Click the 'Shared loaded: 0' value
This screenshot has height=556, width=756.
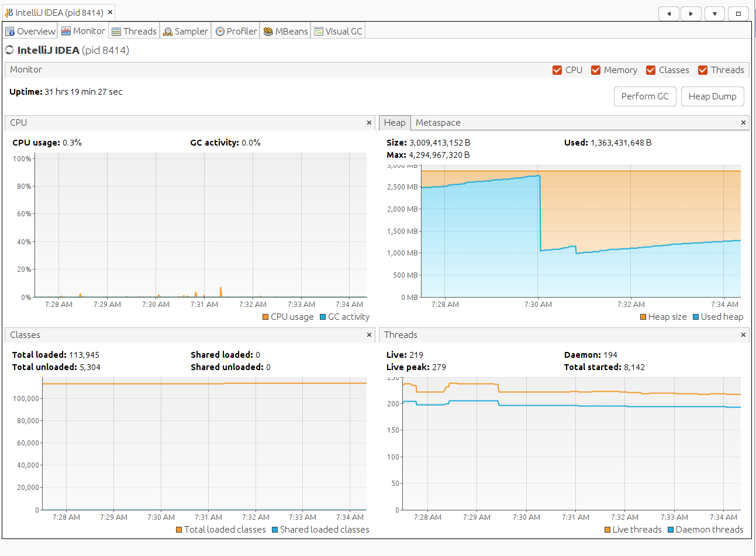pos(225,355)
